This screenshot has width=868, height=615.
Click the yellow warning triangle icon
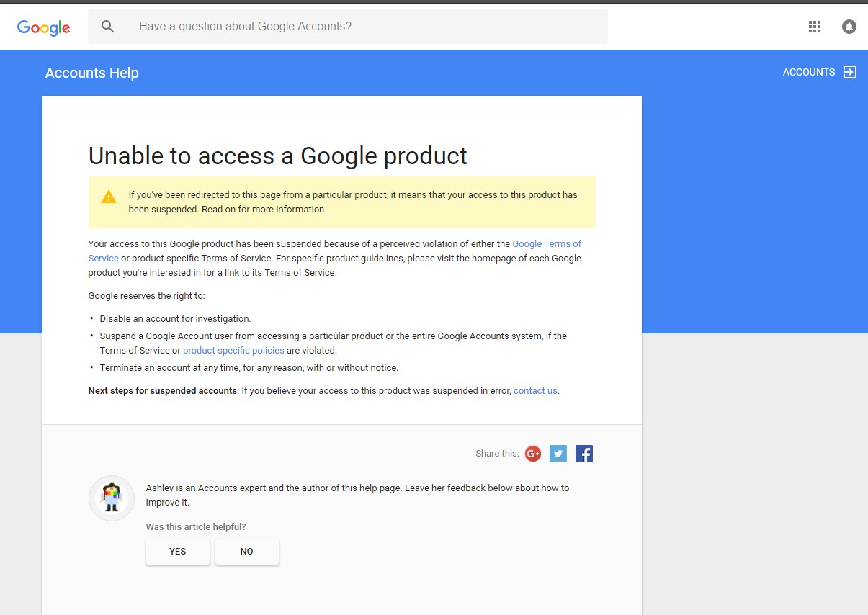click(x=109, y=197)
